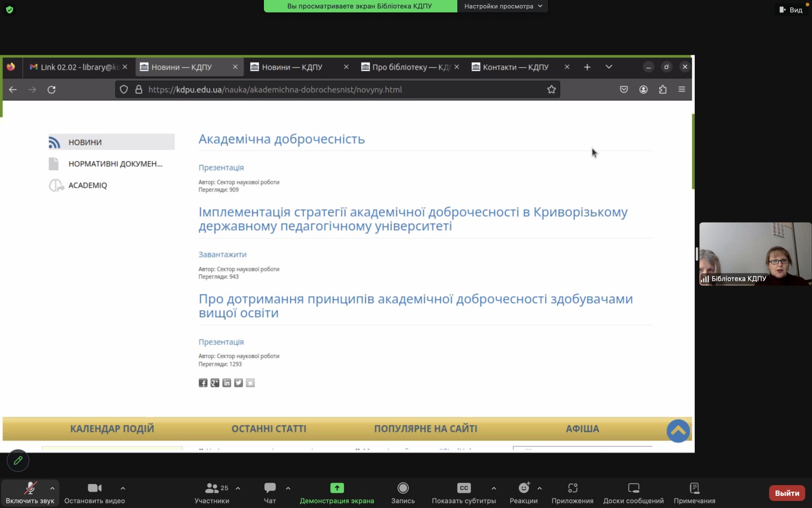The image size is (812, 508).
Task: Expand chat options caret
Action: click(288, 488)
